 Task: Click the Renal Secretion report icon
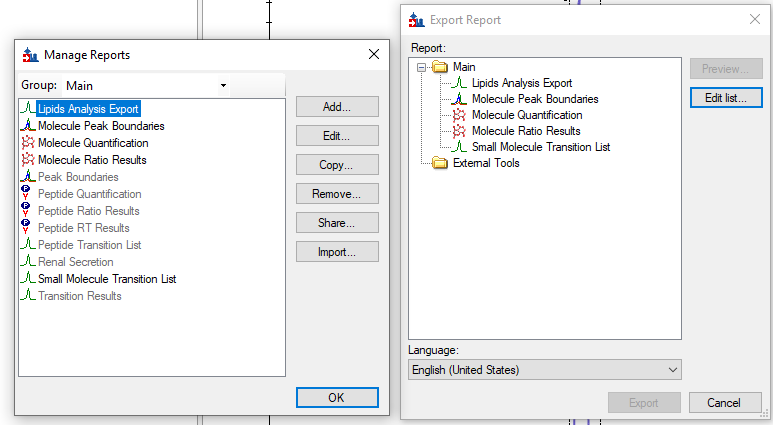28,262
